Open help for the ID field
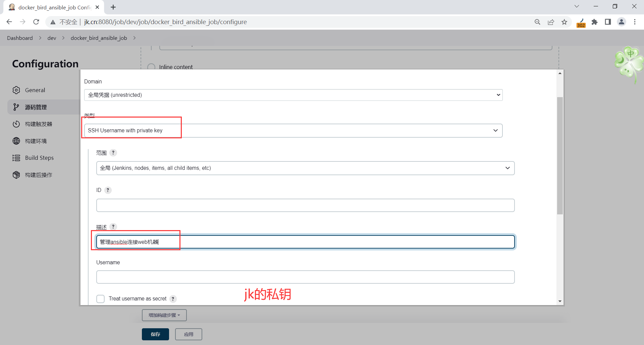Screen dimensions: 644x345 click(108, 190)
